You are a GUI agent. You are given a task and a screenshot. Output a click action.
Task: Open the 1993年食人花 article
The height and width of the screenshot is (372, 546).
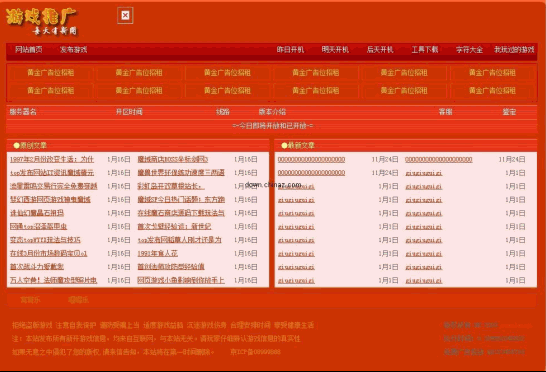point(157,253)
